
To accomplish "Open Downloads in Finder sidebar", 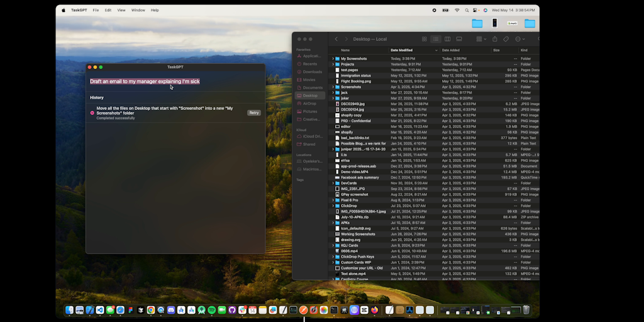I will [309, 72].
